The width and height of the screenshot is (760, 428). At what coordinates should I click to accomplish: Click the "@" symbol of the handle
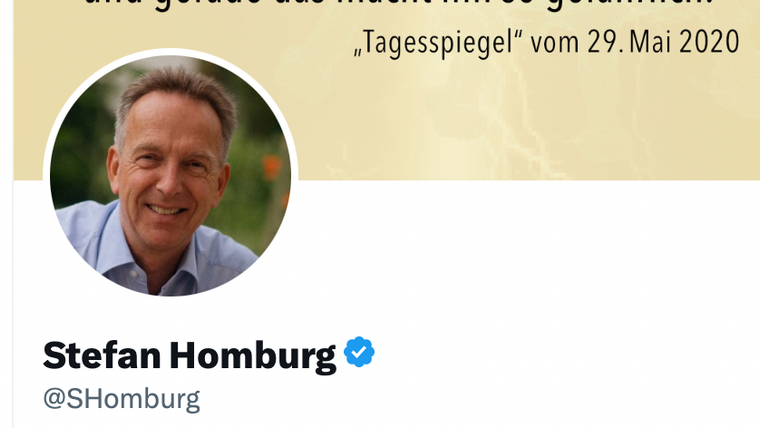[54, 399]
